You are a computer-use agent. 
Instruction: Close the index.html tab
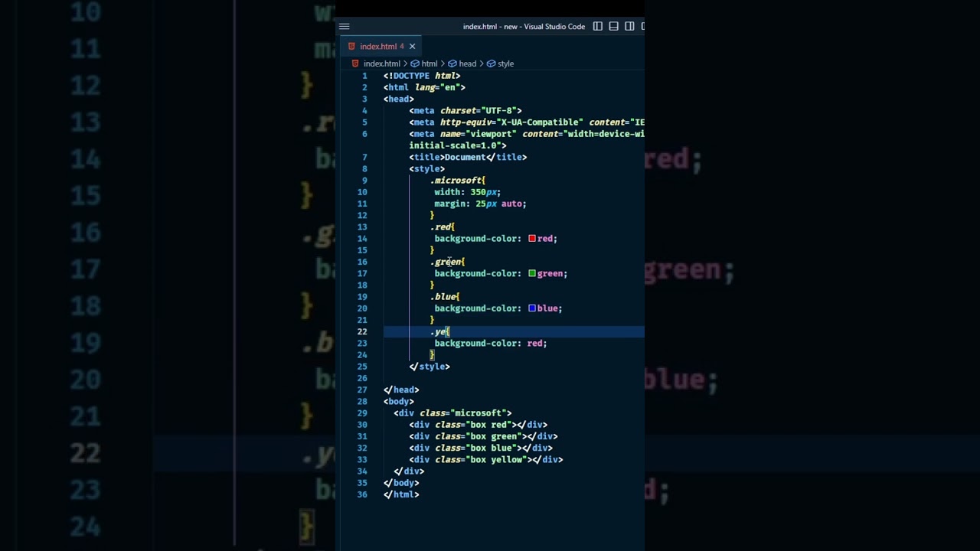412,46
